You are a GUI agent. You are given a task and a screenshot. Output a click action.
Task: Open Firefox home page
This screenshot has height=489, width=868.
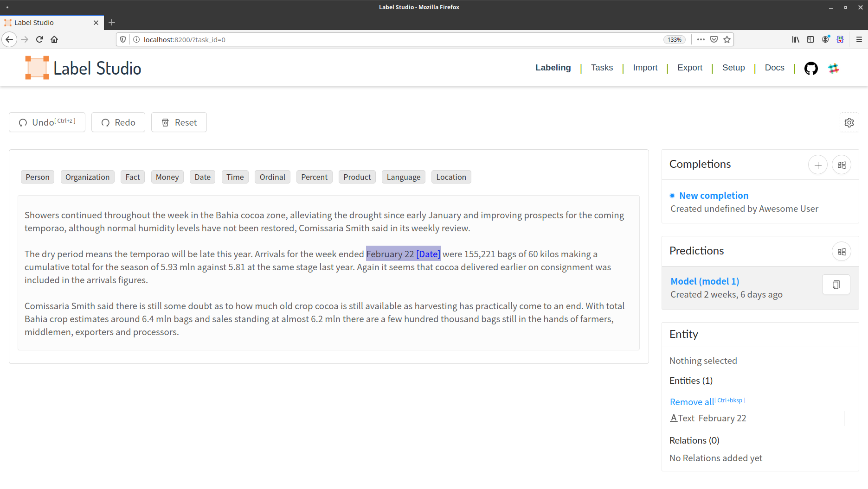click(x=54, y=39)
